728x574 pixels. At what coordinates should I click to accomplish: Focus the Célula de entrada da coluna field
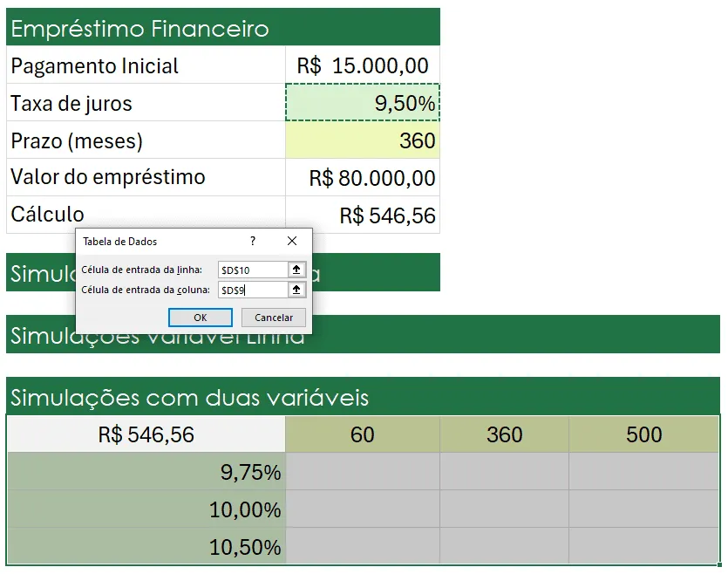pos(253,290)
